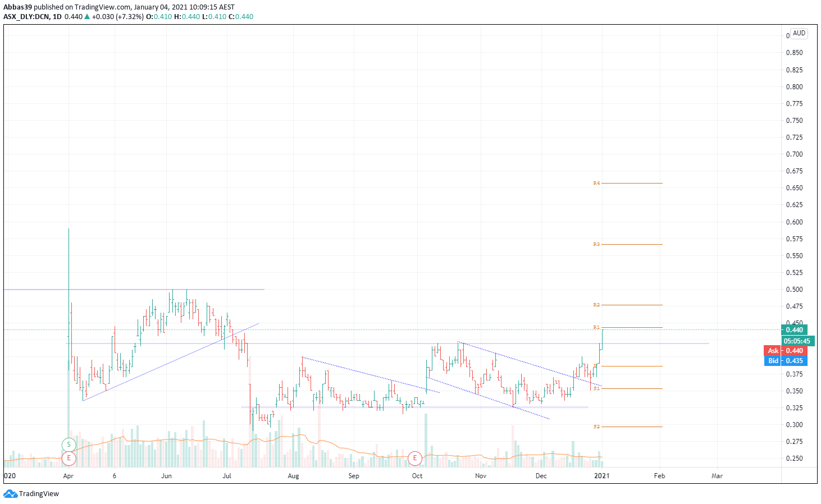The image size is (821, 504).
Task: Click the Aug label on time axis
Action: [x=293, y=476]
